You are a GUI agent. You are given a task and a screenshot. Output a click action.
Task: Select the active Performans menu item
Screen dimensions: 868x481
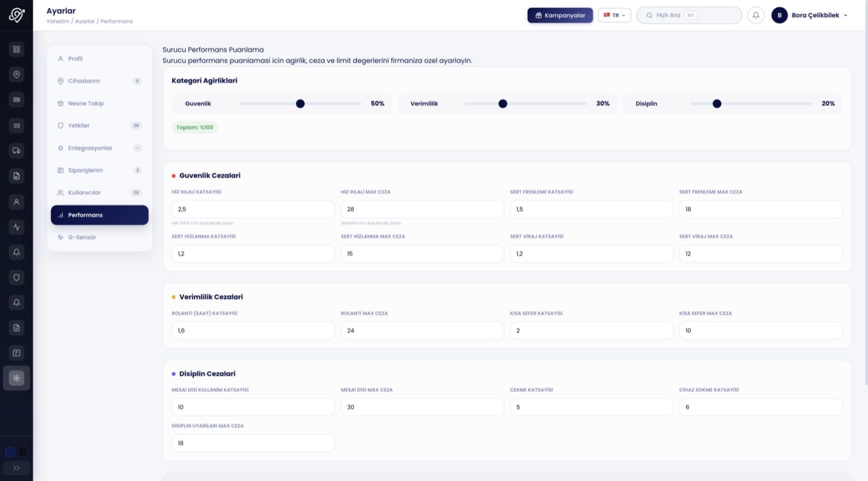click(99, 215)
